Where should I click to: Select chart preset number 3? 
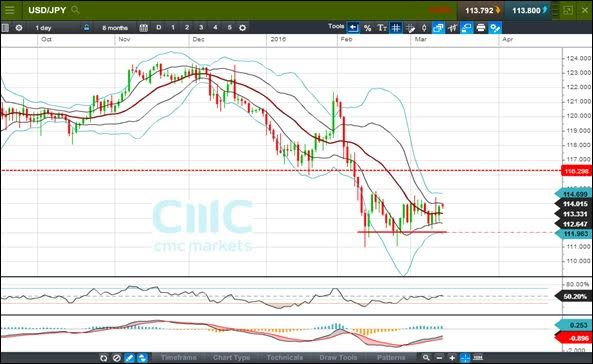[201, 28]
